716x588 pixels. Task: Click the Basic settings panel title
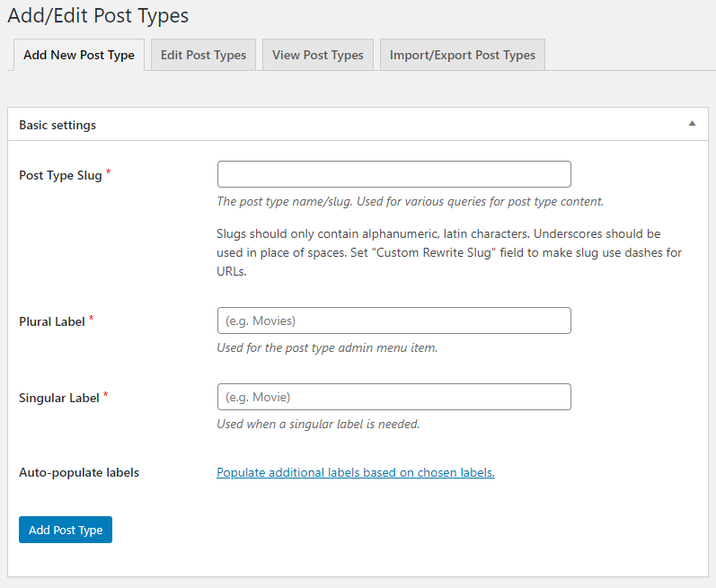[57, 125]
